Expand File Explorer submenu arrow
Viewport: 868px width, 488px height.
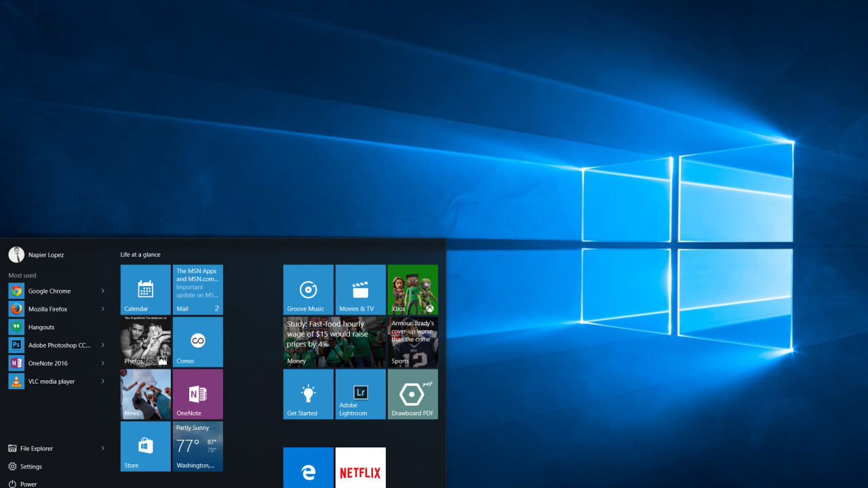103,448
